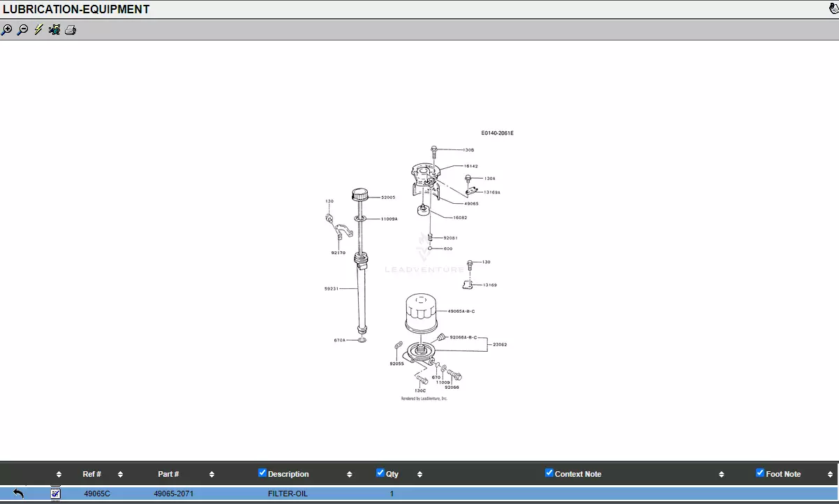Click the sort arrows beside Part #
Image resolution: width=839 pixels, height=504 pixels.
coord(211,475)
